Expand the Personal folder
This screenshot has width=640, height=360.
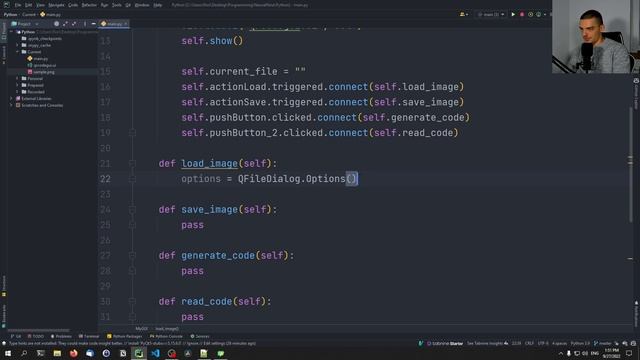tap(18, 78)
